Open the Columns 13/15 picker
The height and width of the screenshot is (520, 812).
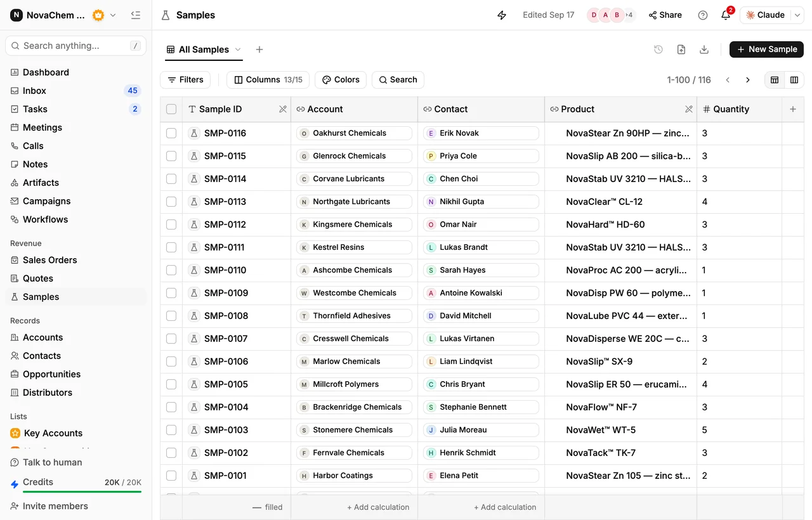pyautogui.click(x=268, y=80)
